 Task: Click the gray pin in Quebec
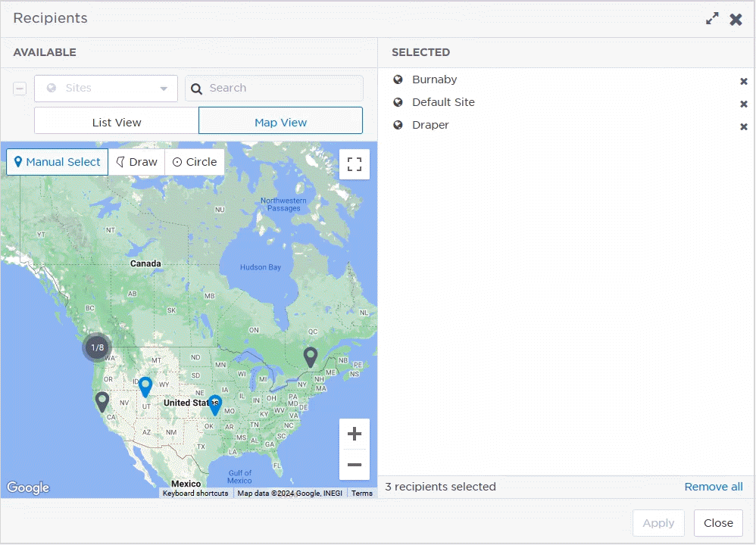[311, 357]
